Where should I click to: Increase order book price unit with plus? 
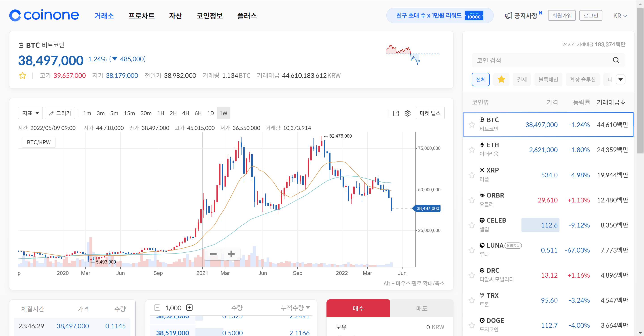[x=189, y=308]
